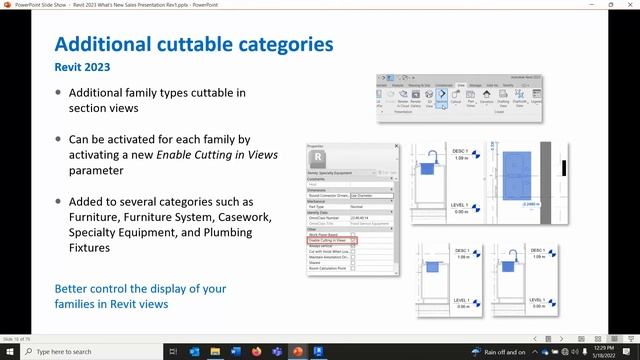The width and height of the screenshot is (640, 360).
Task: Click Render Gallery tool in ribbon image
Action: 416,98
